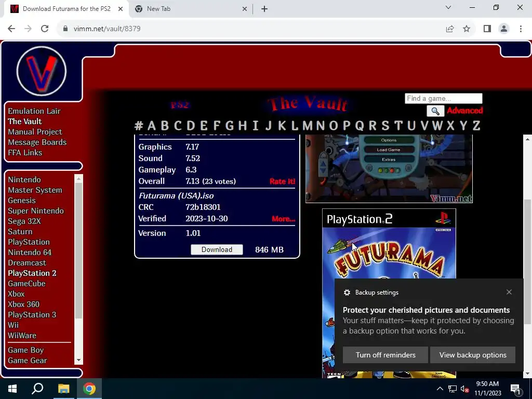
Task: Go back with browser back arrow
Action: [x=11, y=29]
